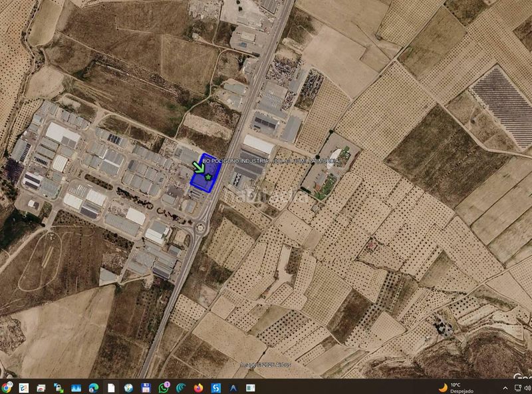532x394 pixels.
Task: Open the blue histogram monitor taskbar icon
Action: (x=76, y=387)
